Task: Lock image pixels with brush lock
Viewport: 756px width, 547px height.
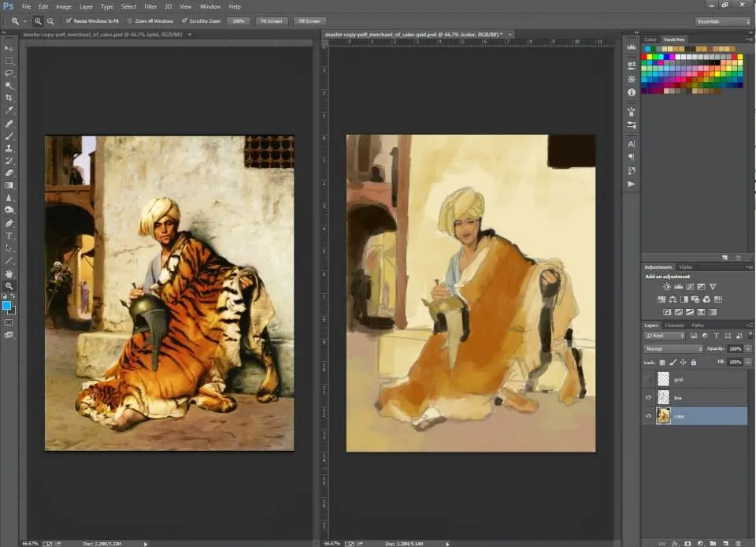Action: (x=673, y=363)
